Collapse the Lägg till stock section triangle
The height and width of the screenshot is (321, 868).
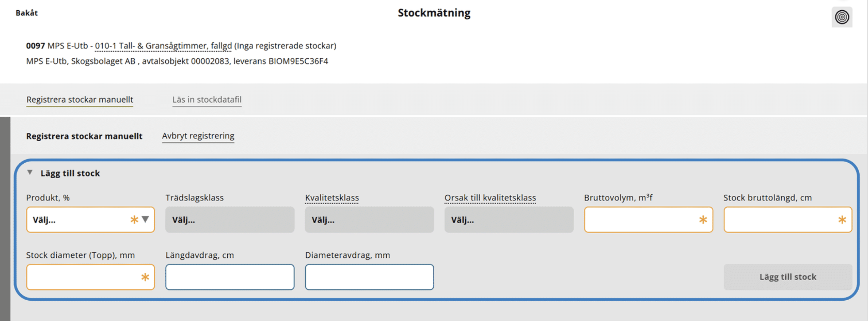click(x=30, y=173)
